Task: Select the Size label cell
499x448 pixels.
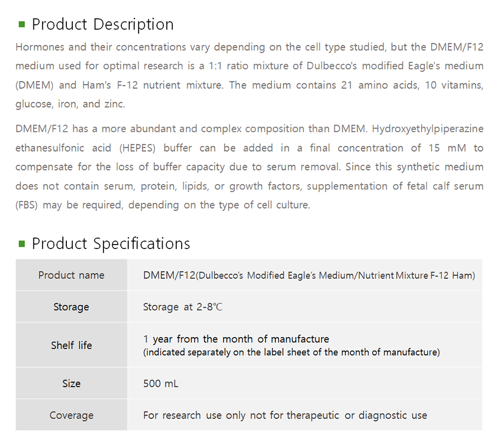Action: click(71, 384)
